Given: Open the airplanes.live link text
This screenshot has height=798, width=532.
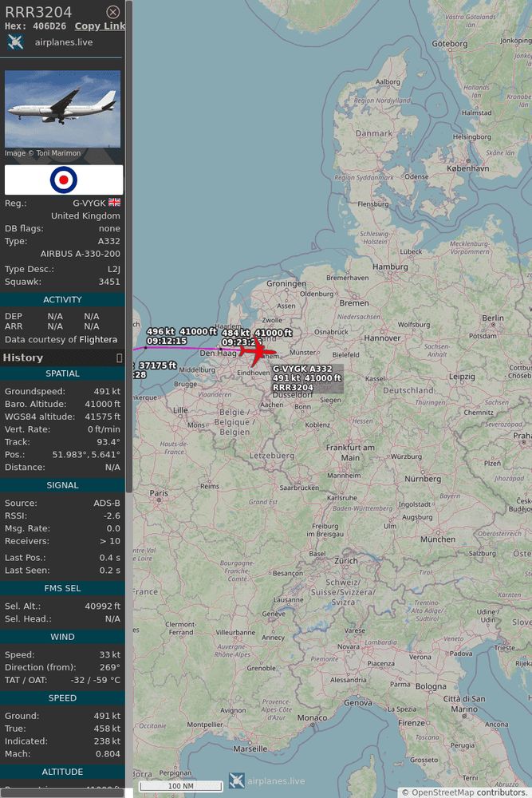Looking at the screenshot, I should tap(64, 42).
